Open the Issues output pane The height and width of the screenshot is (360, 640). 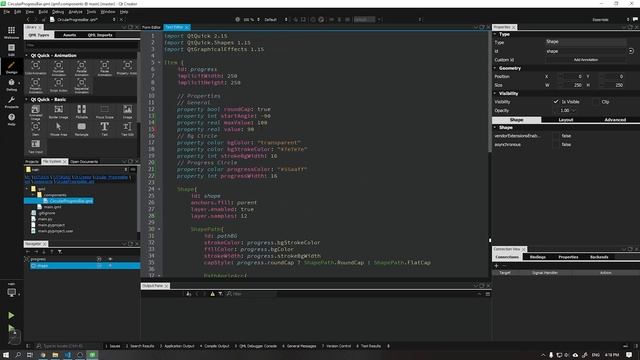tap(113, 346)
